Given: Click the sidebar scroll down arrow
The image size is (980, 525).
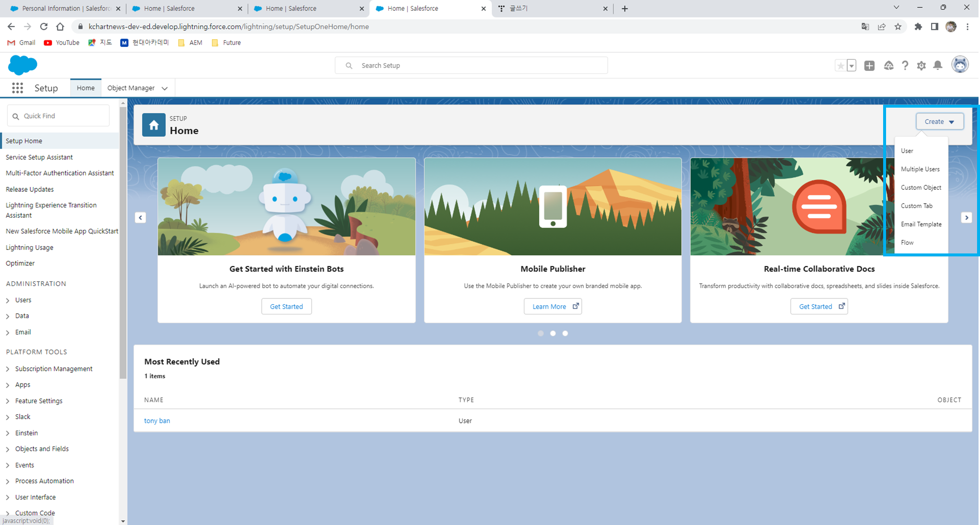Looking at the screenshot, I should pos(123,522).
